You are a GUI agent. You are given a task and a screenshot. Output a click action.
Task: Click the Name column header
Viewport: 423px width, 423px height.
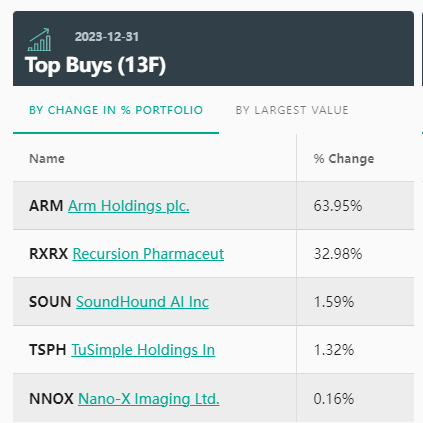click(x=47, y=159)
